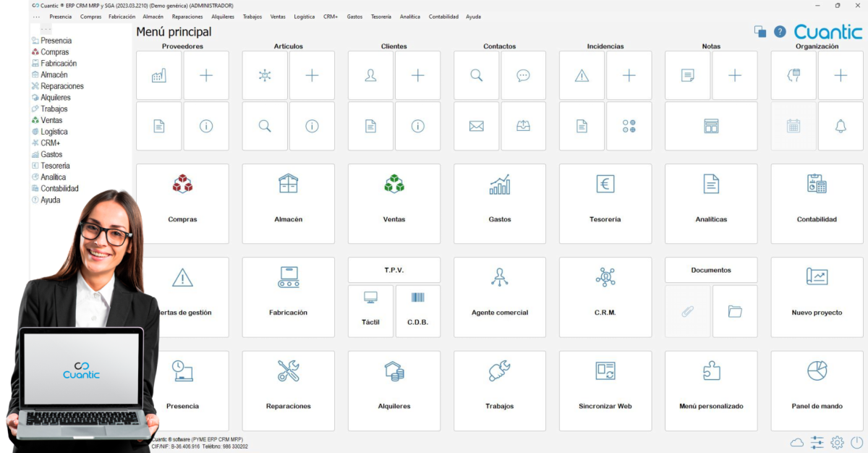The height and width of the screenshot is (453, 868).
Task: Select Almacén in the left sidebar tree
Action: 54,75
